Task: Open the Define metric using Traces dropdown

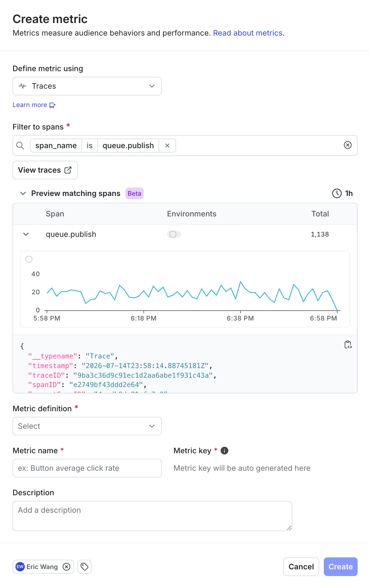Action: [87, 86]
